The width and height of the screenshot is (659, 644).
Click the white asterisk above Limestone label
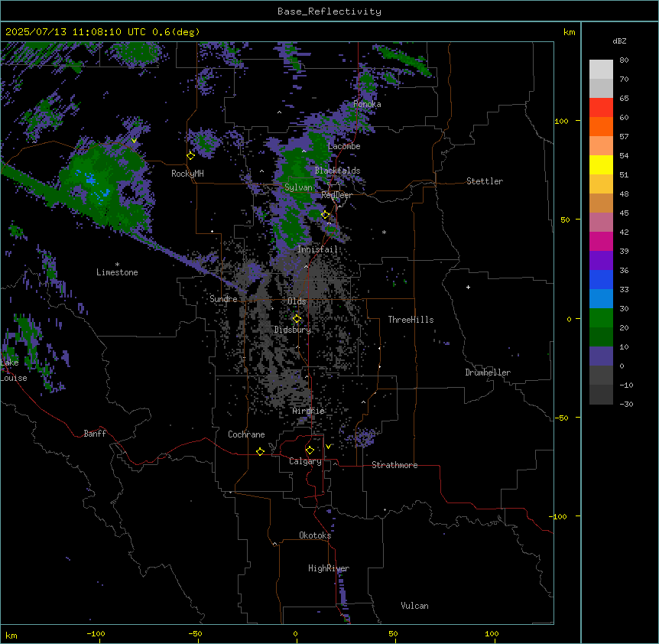coord(117,265)
